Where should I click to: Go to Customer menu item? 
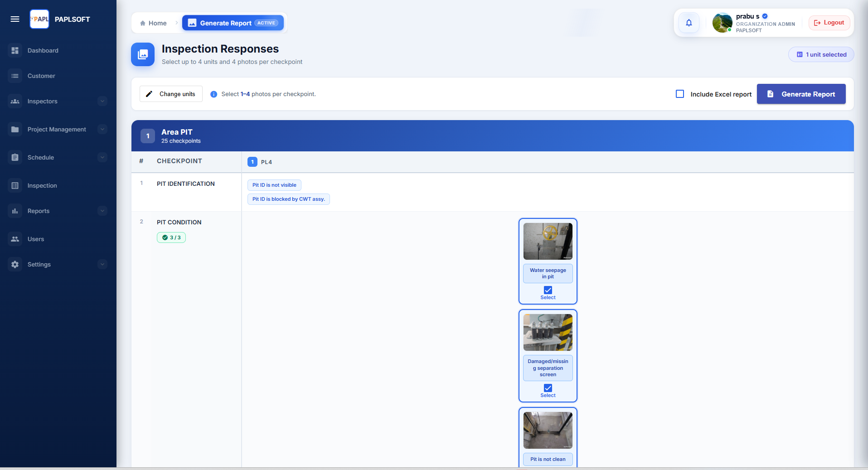58,76
